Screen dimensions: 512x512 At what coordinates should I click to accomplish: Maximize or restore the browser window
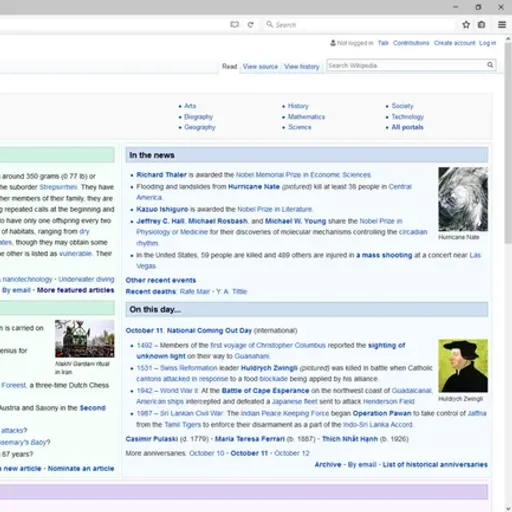point(478,7)
